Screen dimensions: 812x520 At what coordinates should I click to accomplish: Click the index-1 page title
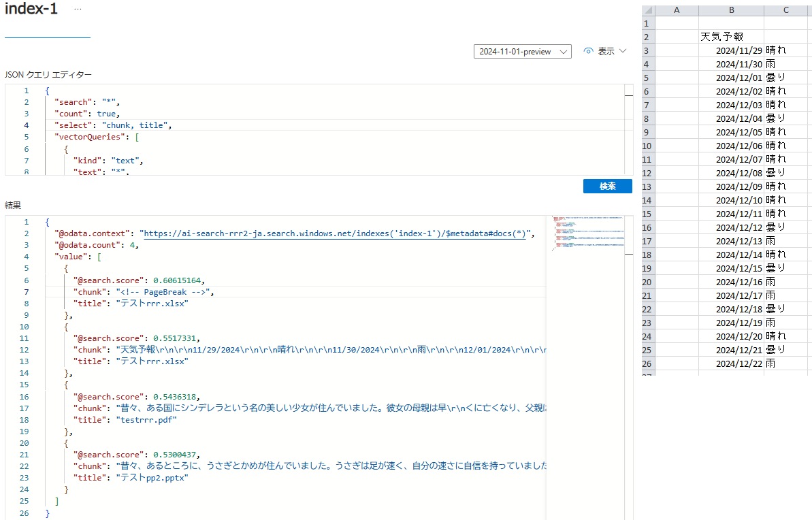click(31, 9)
